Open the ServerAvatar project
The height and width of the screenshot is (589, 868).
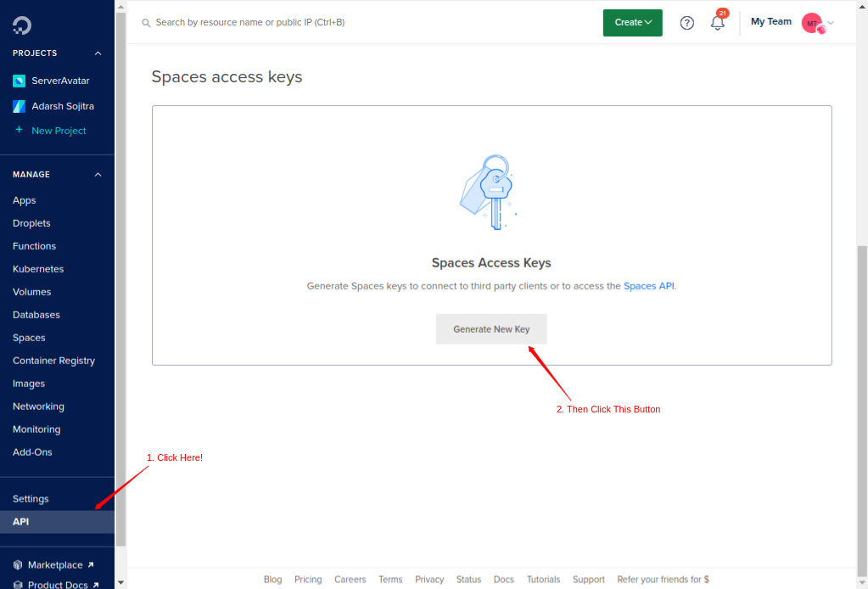pyautogui.click(x=60, y=81)
